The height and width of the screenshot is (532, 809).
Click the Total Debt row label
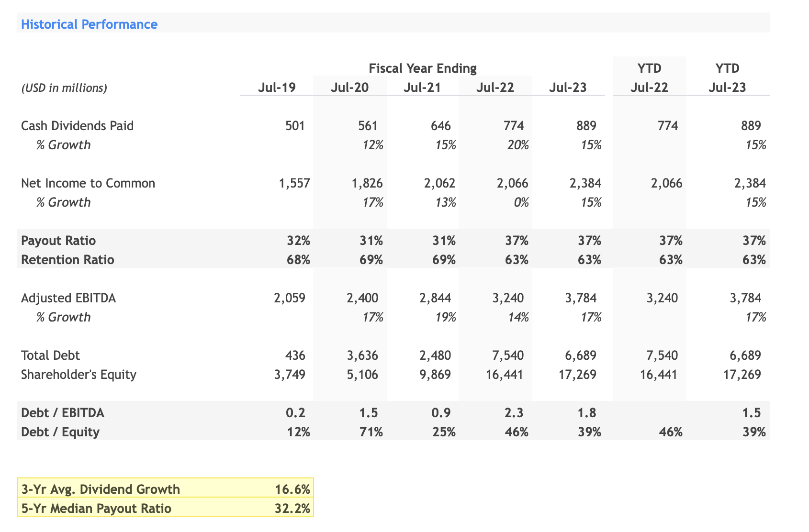51,355
